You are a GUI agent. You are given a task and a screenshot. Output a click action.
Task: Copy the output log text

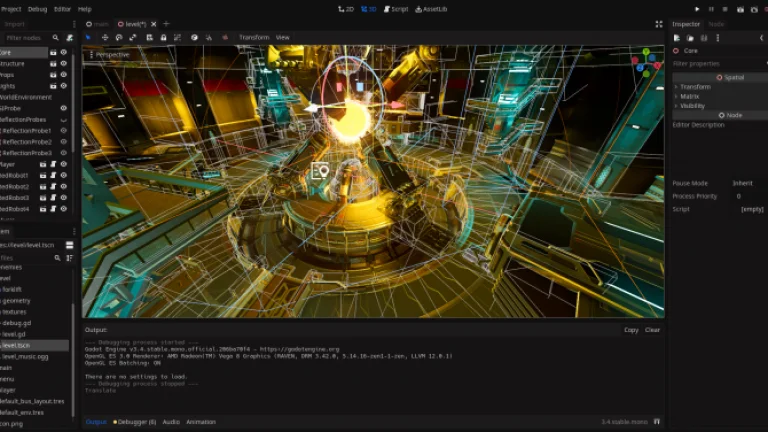pyautogui.click(x=631, y=330)
